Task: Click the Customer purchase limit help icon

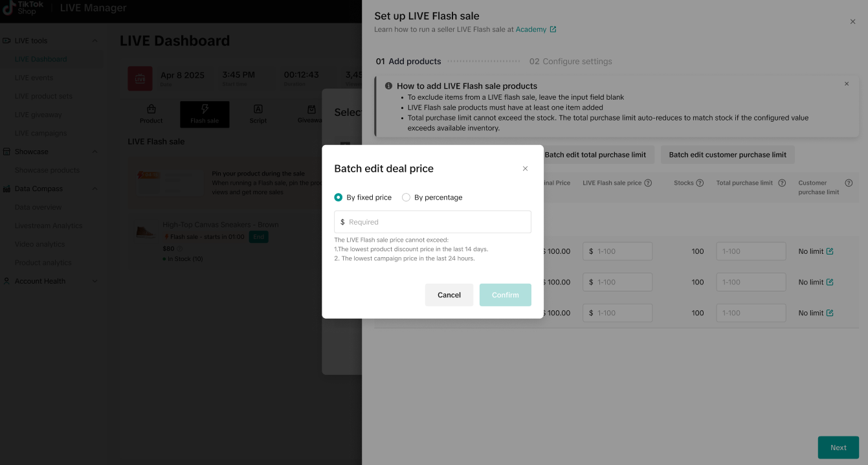Action: tap(849, 183)
